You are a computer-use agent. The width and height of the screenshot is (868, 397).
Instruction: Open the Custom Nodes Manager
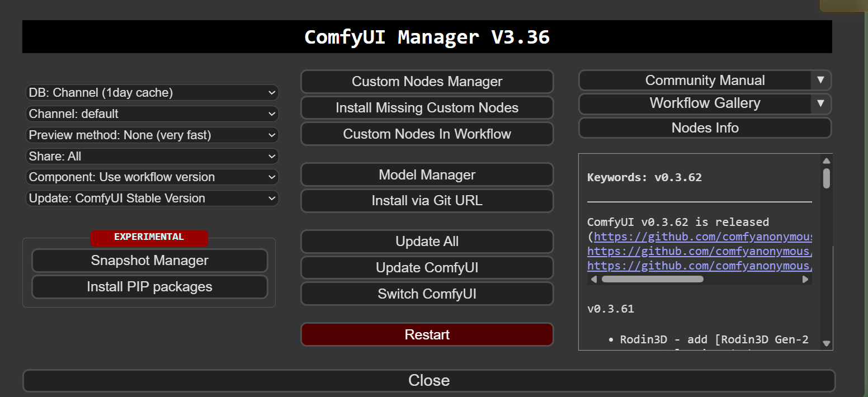point(427,82)
